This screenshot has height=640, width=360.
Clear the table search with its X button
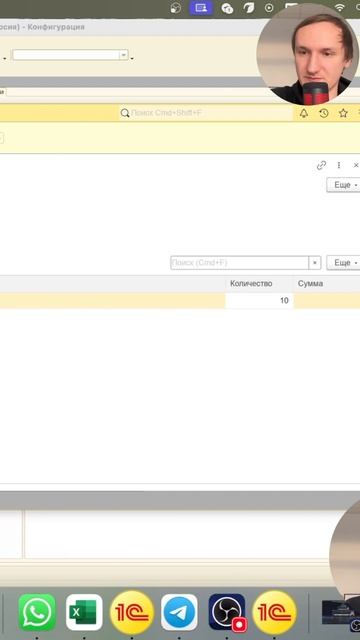click(315, 262)
